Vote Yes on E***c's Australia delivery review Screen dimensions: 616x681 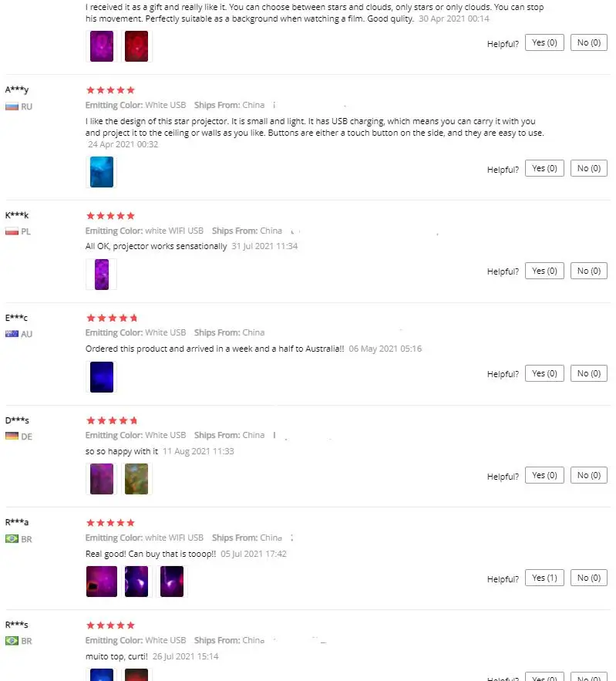[x=544, y=373]
